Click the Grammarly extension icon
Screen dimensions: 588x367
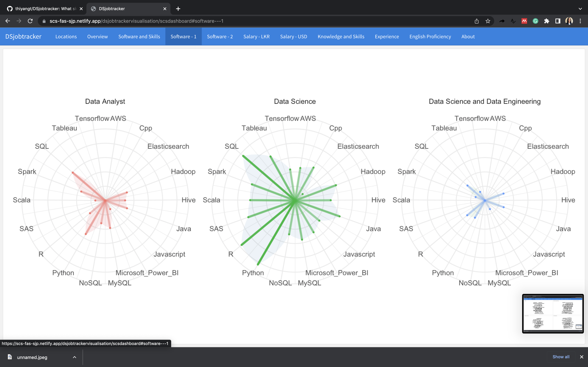tap(535, 21)
